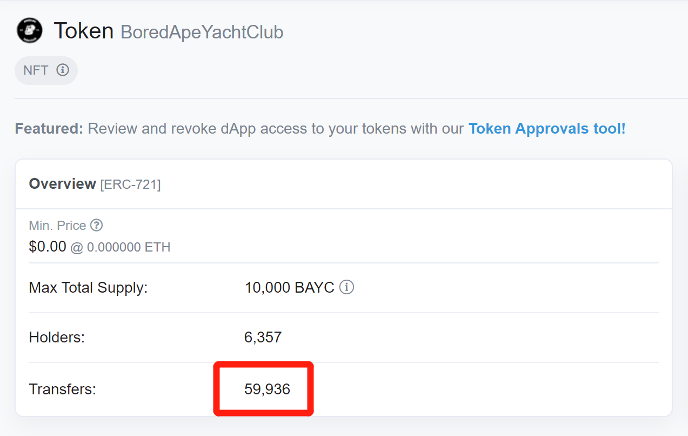Open the Token Approvals tool link
Screen dimensions: 688x436
pos(547,129)
